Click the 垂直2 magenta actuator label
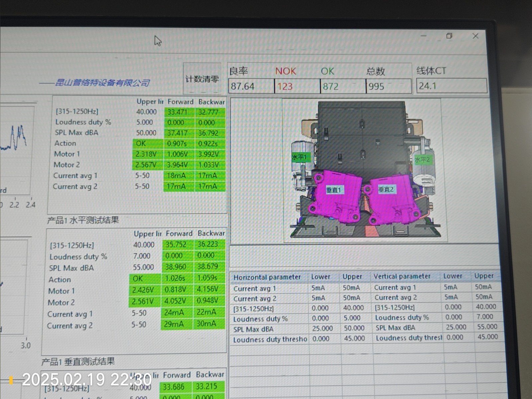 (386, 190)
